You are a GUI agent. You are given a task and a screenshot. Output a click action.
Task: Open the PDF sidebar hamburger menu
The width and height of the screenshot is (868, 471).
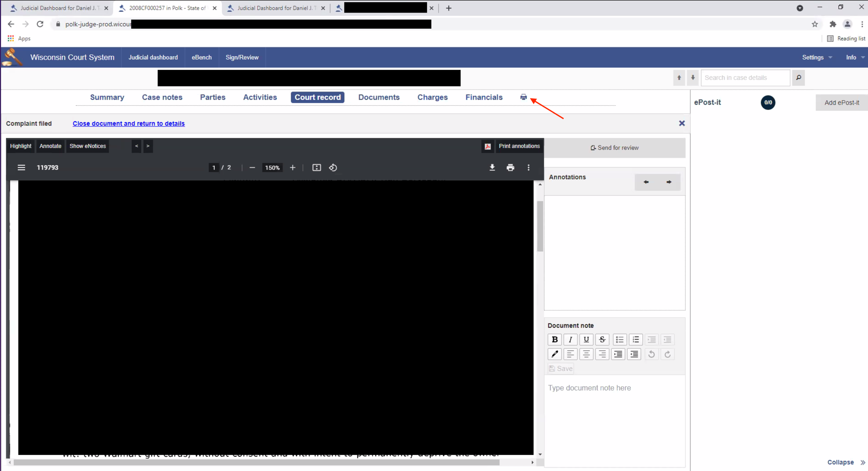[x=21, y=168]
